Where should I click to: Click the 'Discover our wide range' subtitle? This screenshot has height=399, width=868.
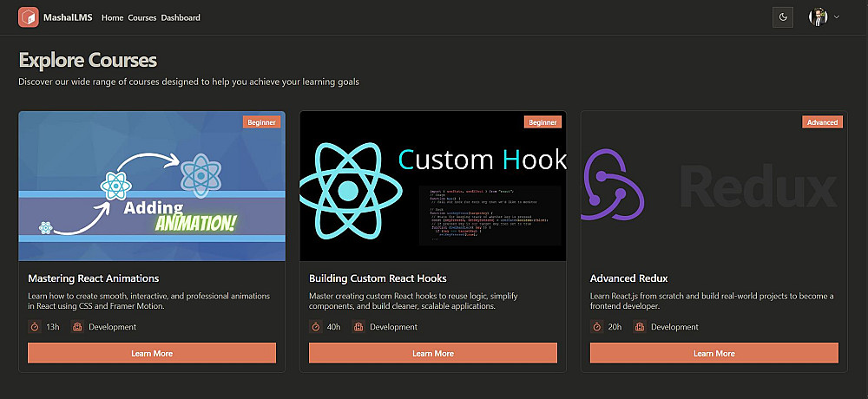(188, 82)
